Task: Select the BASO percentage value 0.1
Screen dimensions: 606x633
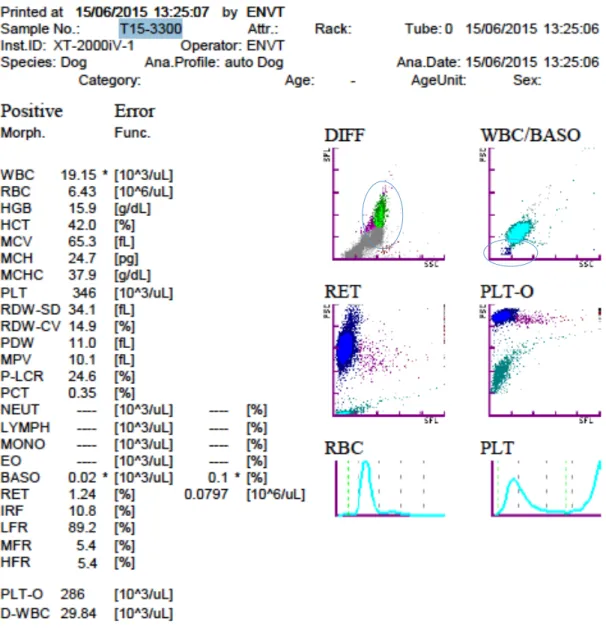Action: tap(218, 478)
